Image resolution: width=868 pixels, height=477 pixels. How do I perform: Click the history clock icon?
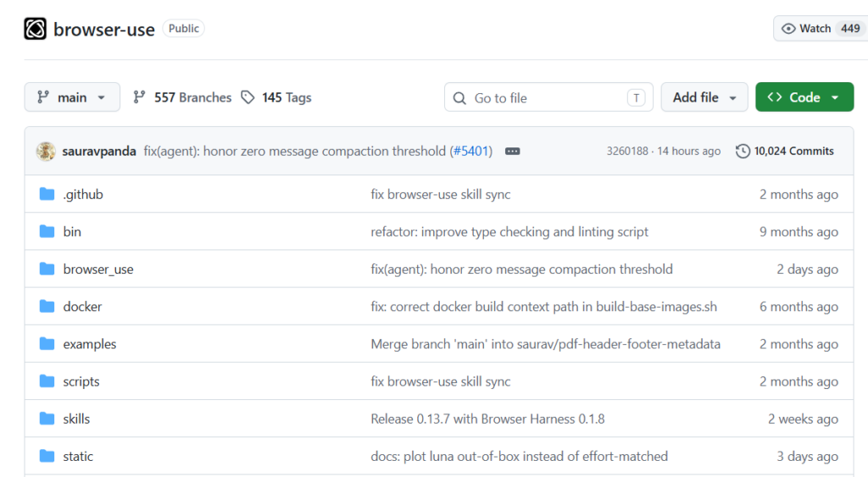[x=743, y=151]
